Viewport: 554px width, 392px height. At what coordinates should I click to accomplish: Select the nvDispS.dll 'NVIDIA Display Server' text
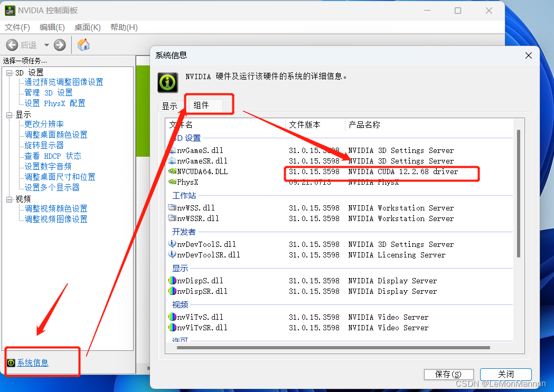pos(392,281)
